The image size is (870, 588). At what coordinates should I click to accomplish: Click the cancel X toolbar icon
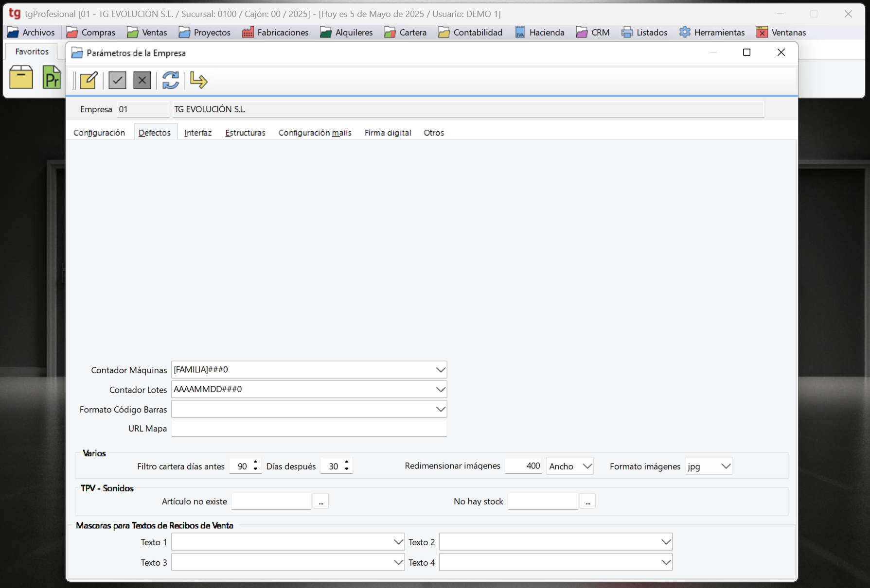pyautogui.click(x=142, y=80)
